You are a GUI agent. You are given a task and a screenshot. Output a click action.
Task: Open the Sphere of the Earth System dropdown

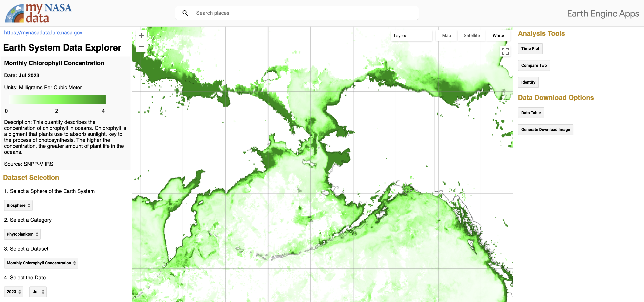point(18,205)
